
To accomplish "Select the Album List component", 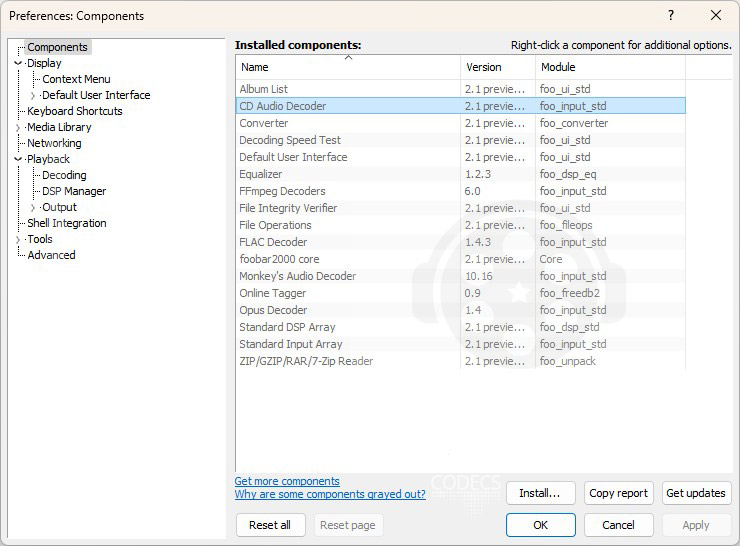I will [461, 89].
